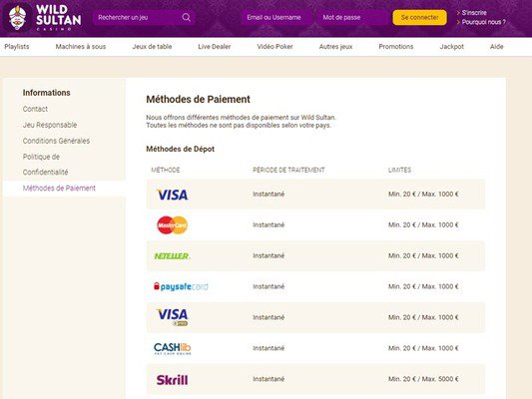
Task: Open the Live Dealer menu
Action: [x=215, y=47]
